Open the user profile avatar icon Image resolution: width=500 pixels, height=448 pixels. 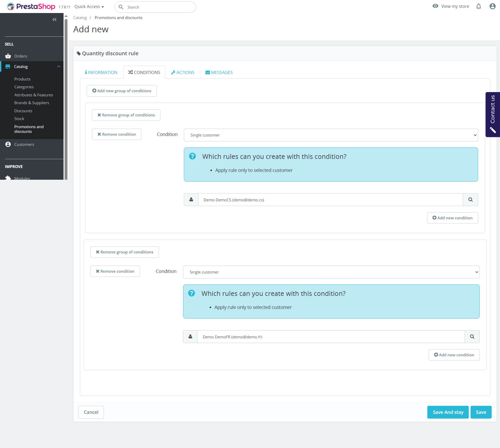click(492, 7)
